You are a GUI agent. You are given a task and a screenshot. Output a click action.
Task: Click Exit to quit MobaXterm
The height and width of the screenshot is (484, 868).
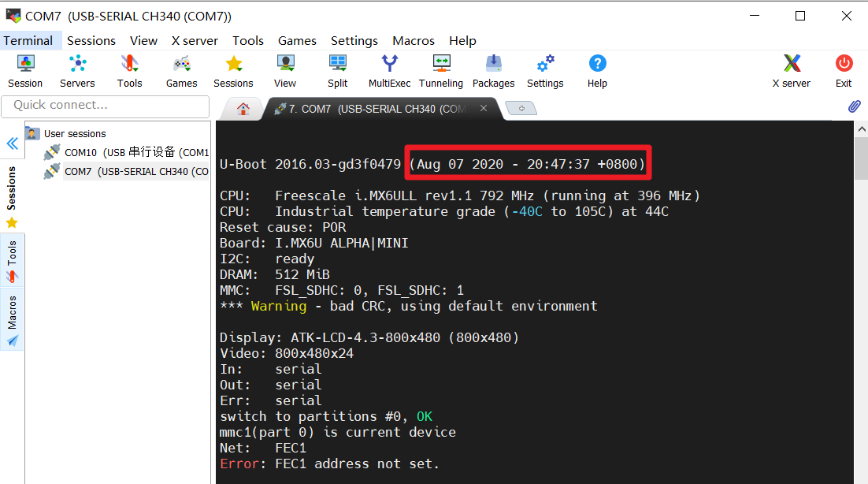[x=843, y=69]
